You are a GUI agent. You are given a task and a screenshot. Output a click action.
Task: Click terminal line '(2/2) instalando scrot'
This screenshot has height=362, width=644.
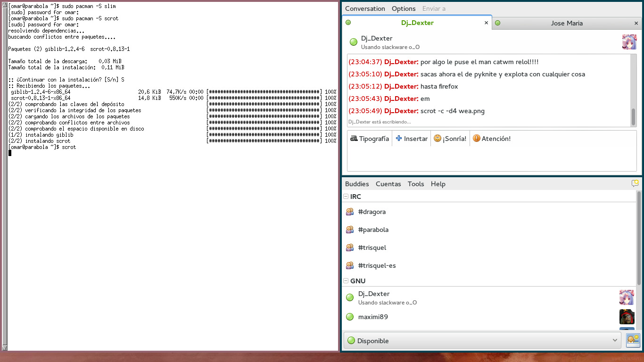[39, 141]
